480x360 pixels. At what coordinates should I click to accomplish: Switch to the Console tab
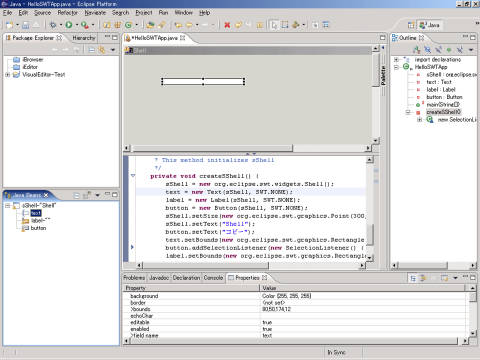(x=213, y=278)
